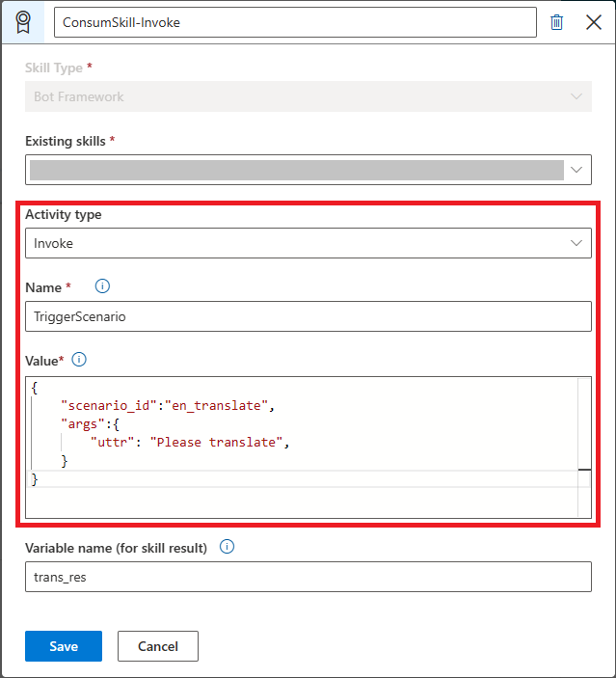
Task: Open the Skill Type Bot Framework dropdown
Action: (x=308, y=96)
